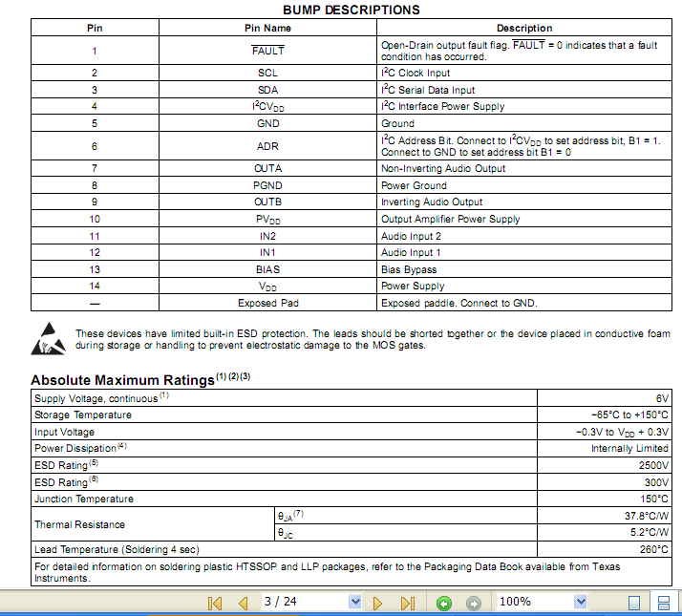This screenshot has height=616, width=682.
Task: Open the page number dropdown arrow
Action: click(x=355, y=602)
